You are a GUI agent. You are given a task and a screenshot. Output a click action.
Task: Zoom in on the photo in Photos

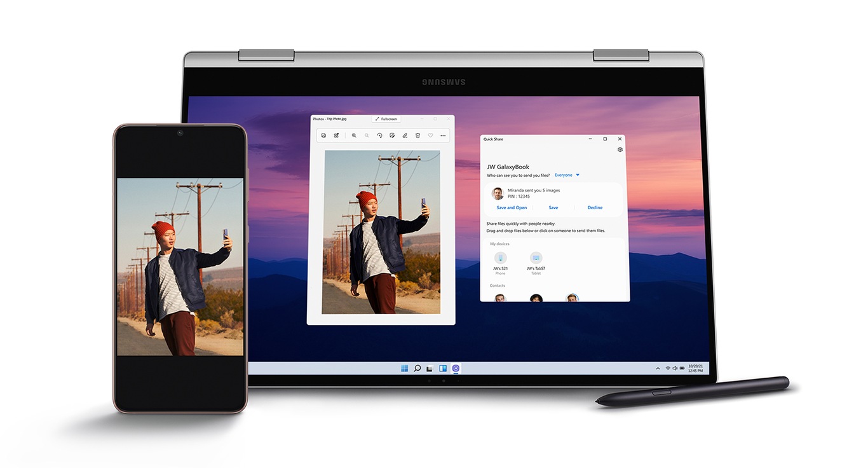coord(354,135)
